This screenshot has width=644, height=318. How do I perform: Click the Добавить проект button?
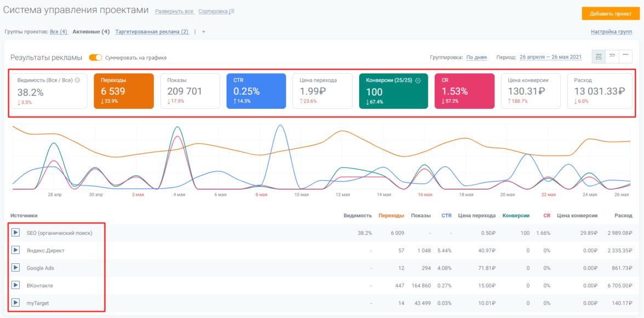610,13
